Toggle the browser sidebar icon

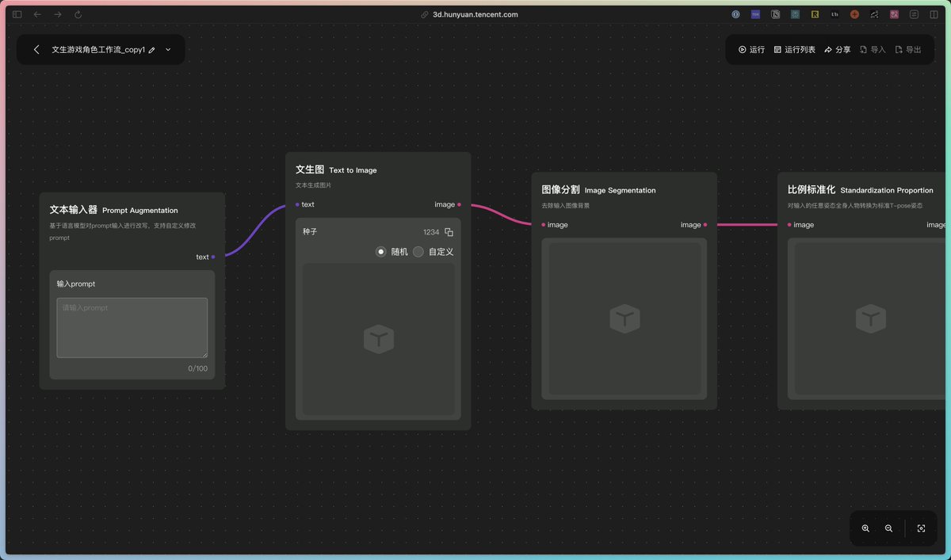(x=17, y=14)
